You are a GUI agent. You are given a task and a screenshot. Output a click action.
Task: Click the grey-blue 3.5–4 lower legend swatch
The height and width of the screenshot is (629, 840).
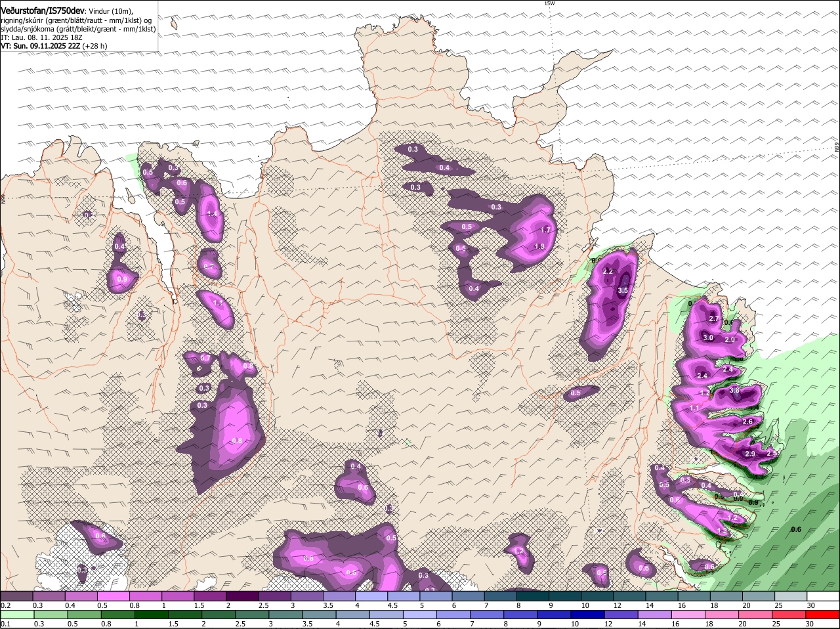pyautogui.click(x=321, y=615)
